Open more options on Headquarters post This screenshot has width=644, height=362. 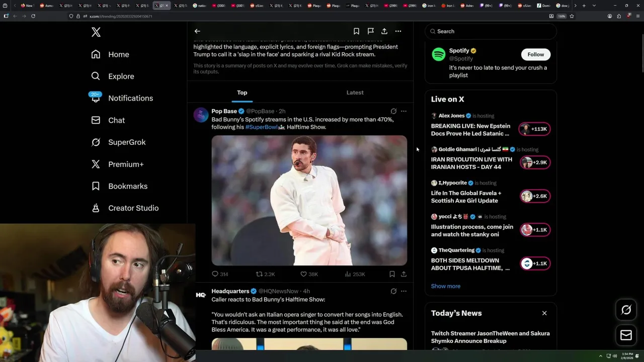pos(404,291)
